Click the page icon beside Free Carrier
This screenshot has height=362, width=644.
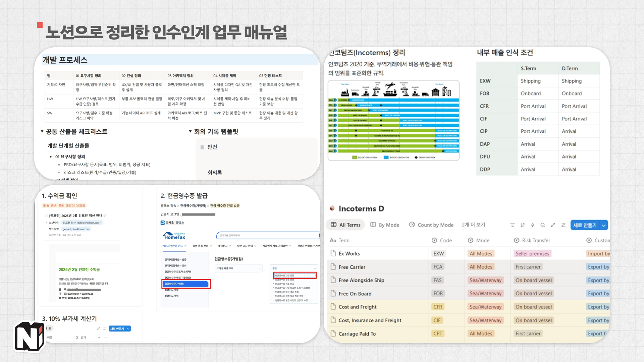point(333,267)
